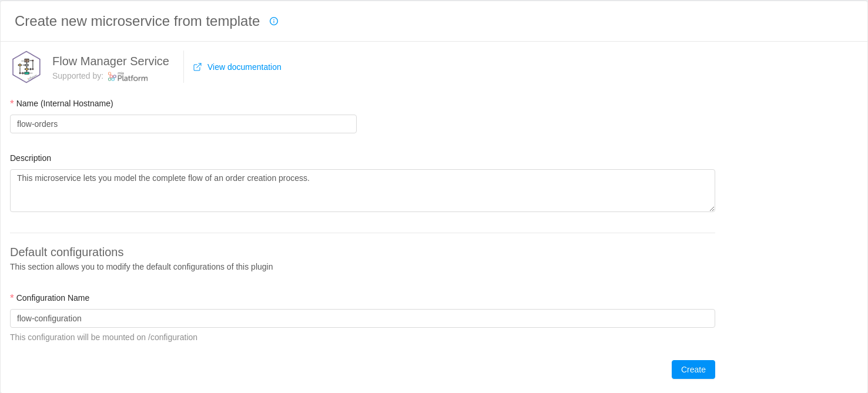Viewport: 868px width, 393px height.
Task: Click the Flow Manager Service heading text
Action: (x=110, y=61)
